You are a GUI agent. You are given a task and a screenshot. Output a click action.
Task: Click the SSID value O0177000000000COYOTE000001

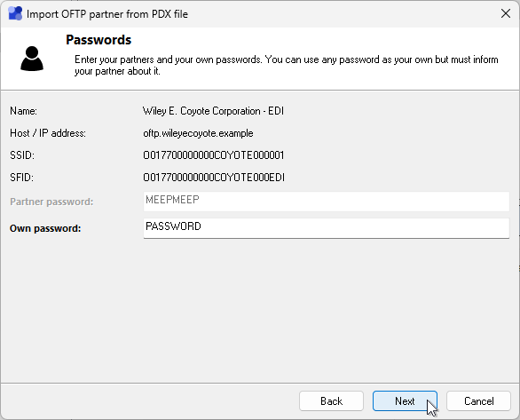tap(214, 155)
